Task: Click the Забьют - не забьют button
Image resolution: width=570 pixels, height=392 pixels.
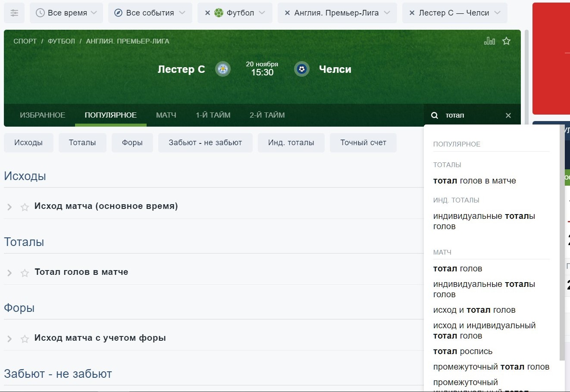Action: 205,143
